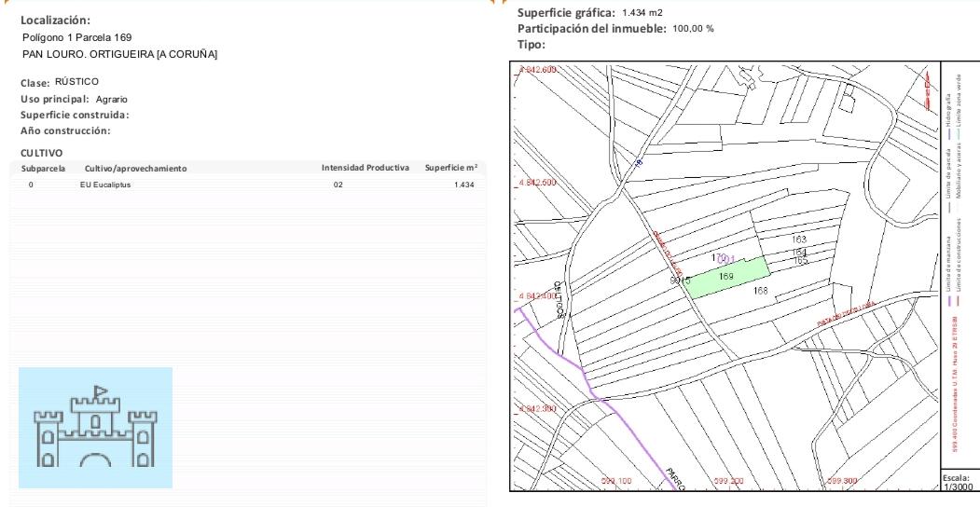The width and height of the screenshot is (980, 507).
Task: Click the 4.842.500 coordinate label on map
Action: (535, 183)
